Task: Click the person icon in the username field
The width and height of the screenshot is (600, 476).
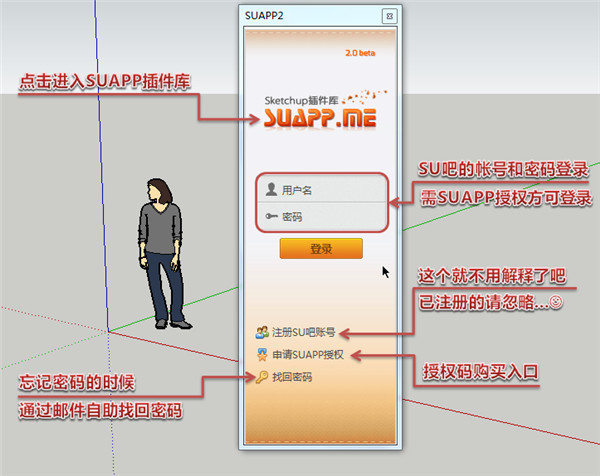Action: point(271,189)
